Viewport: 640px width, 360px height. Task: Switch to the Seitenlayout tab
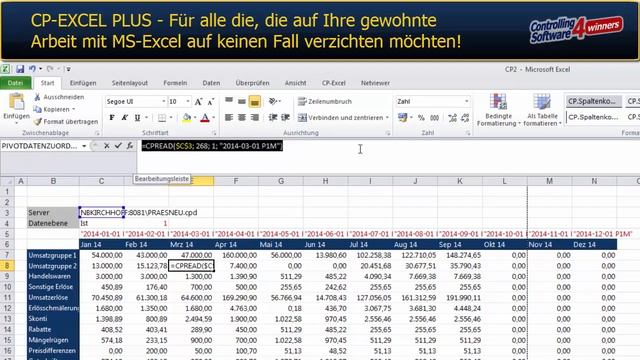tap(130, 83)
